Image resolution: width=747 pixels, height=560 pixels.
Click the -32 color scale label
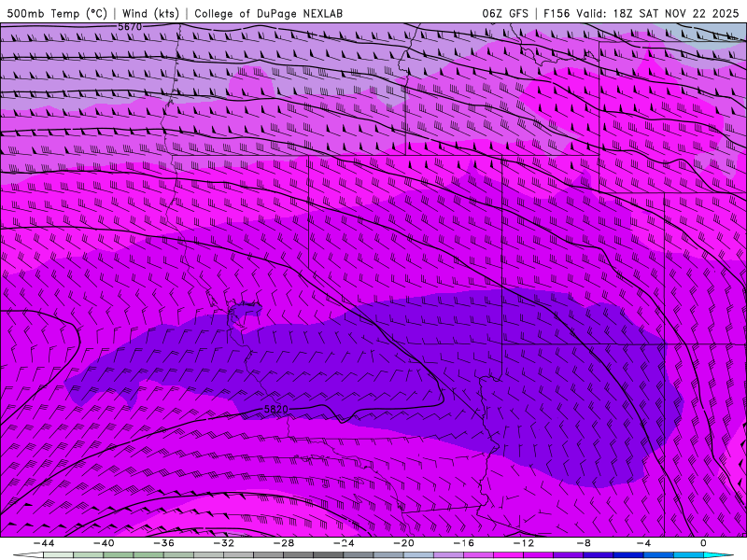[x=223, y=543]
